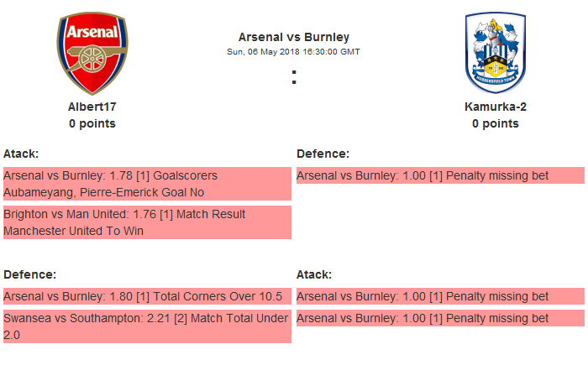Click the Huddersfield Town crest
Image resolution: width=588 pixels, height=386 pixels.
click(495, 54)
